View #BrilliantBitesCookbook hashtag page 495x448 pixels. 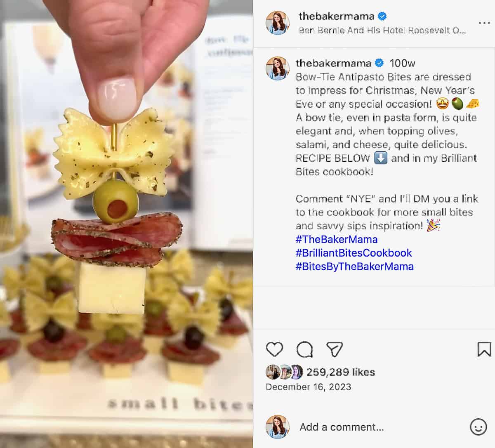[x=354, y=253]
